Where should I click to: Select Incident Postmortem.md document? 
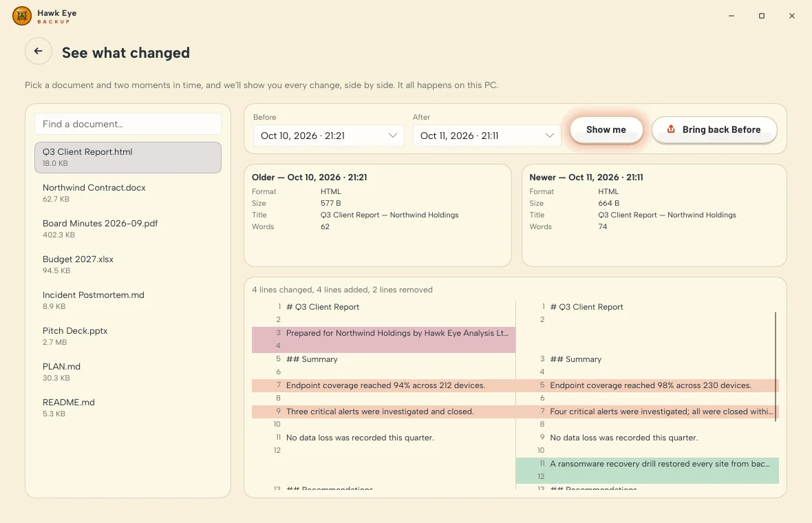[128, 300]
